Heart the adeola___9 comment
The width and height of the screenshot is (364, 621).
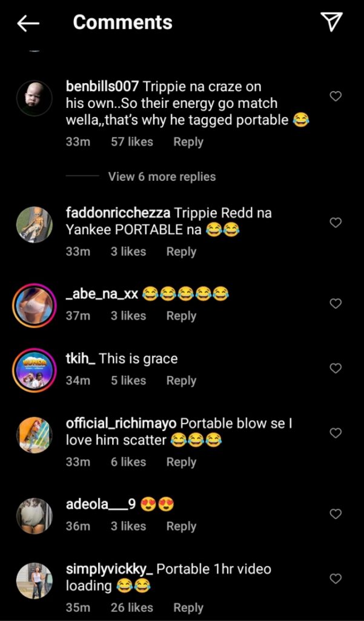pyautogui.click(x=335, y=514)
